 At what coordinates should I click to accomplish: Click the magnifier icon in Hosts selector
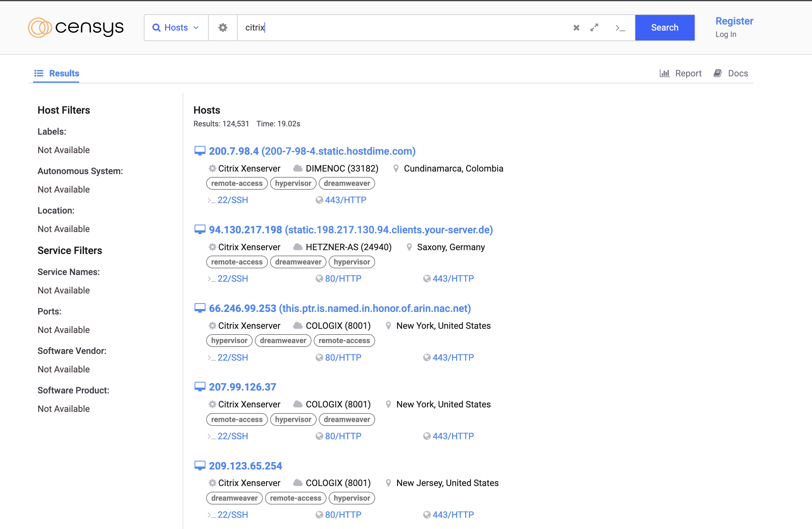(x=156, y=28)
